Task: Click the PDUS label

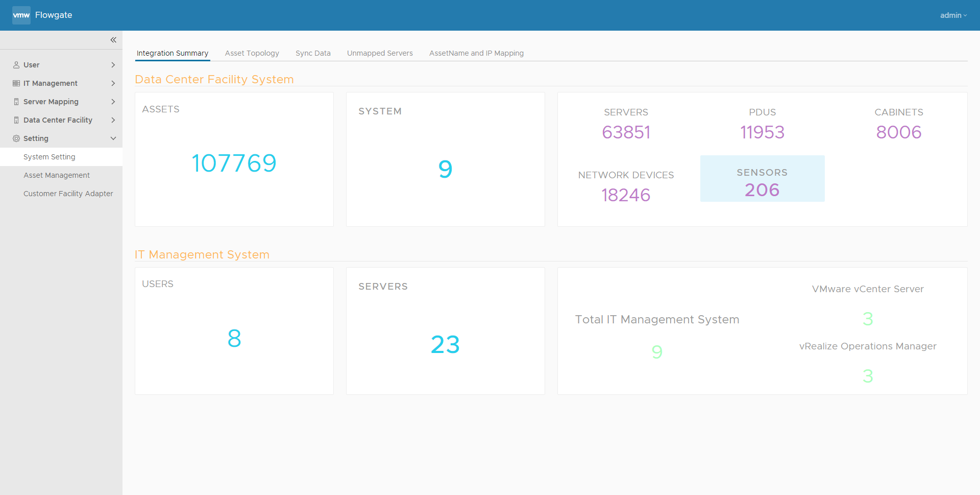Action: [762, 112]
